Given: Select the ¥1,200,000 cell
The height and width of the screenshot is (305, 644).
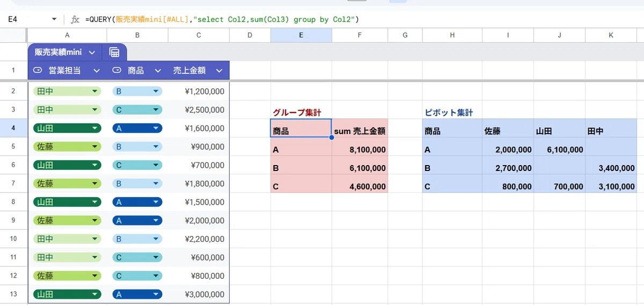Looking at the screenshot, I should click(x=199, y=92).
